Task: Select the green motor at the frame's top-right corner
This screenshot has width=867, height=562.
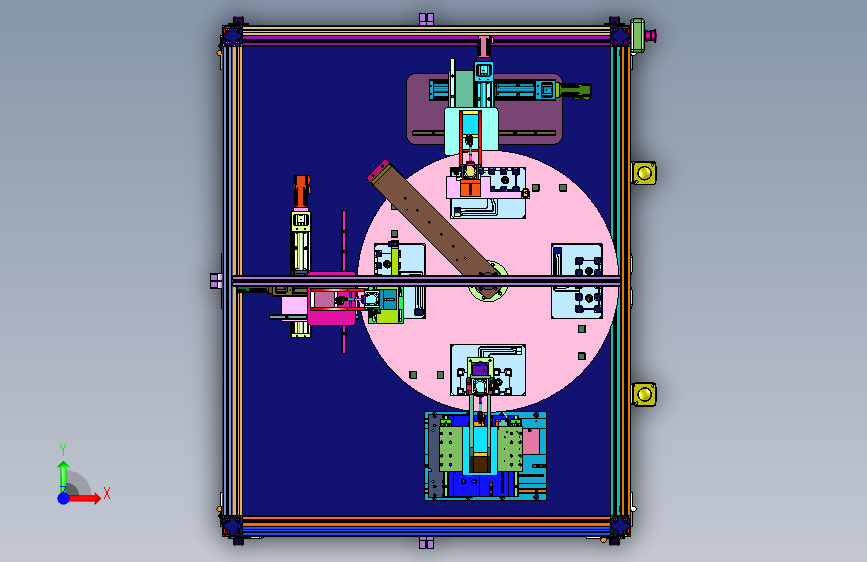Action: (638, 35)
